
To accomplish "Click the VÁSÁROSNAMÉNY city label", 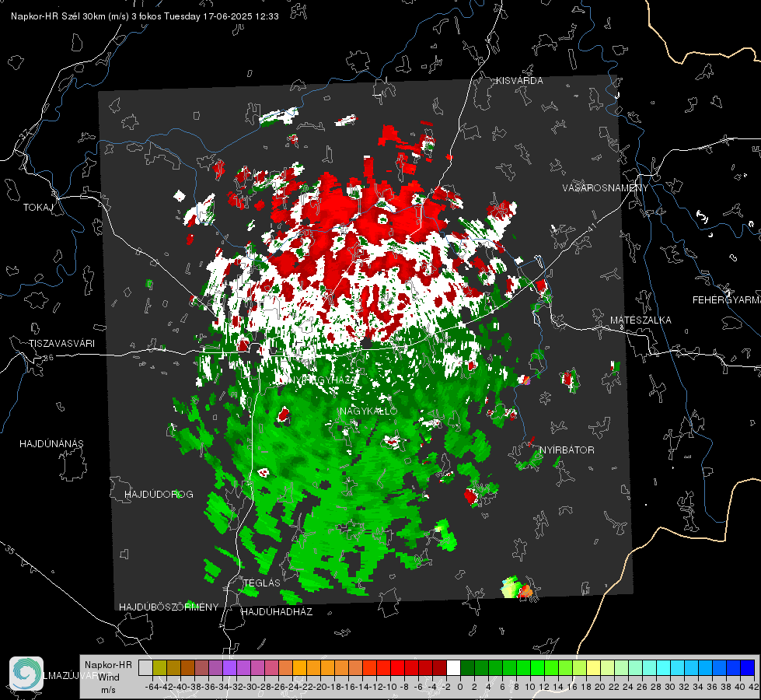I will (x=606, y=188).
